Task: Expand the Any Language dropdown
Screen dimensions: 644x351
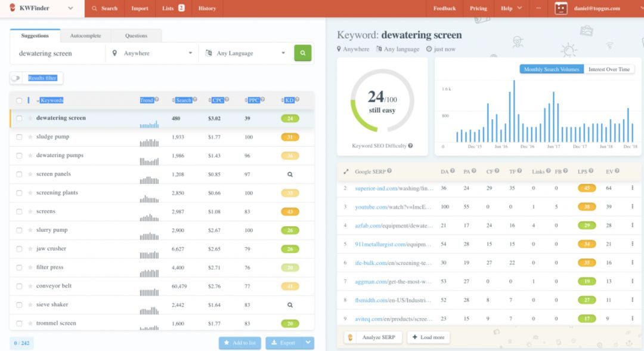Action: (245, 53)
